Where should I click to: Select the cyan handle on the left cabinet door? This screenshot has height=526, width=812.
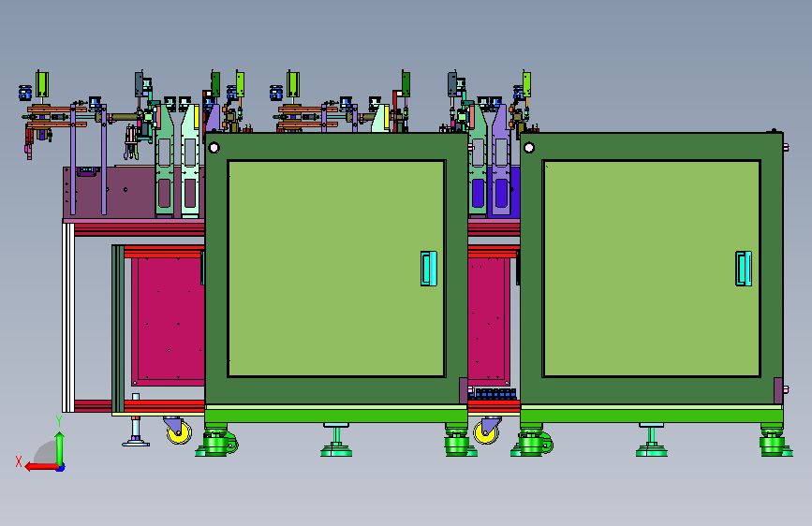tap(429, 269)
